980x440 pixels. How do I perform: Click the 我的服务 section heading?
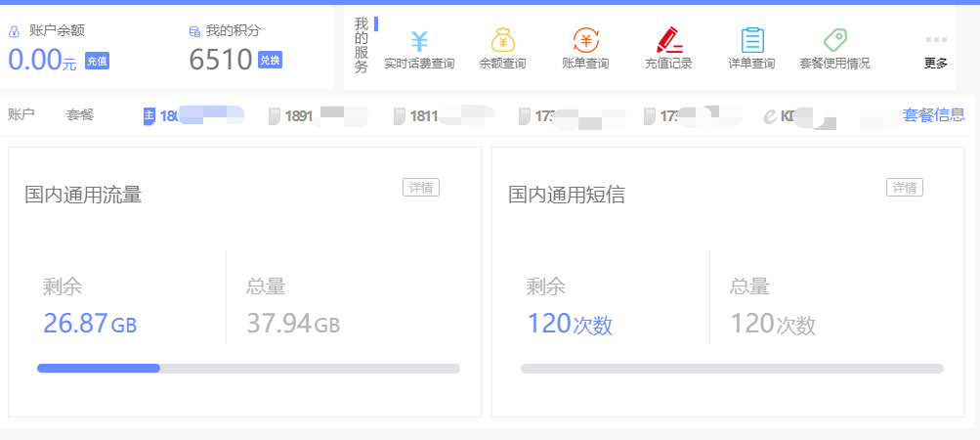click(x=362, y=45)
